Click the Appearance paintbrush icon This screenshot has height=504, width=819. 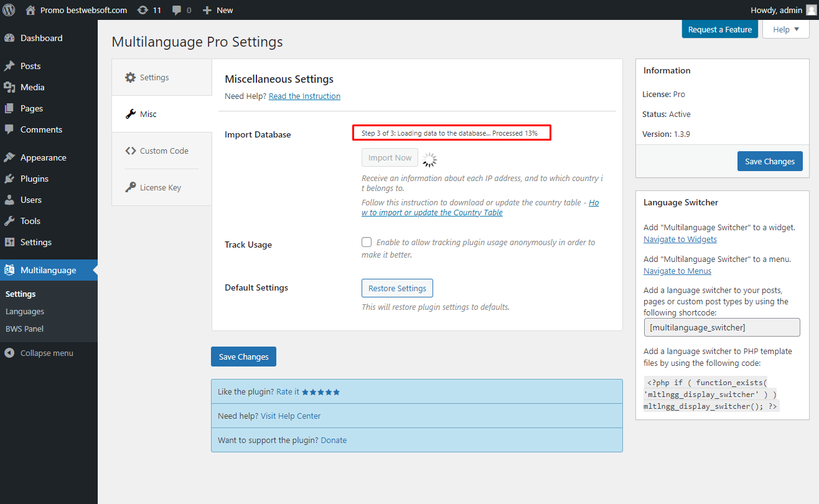[x=9, y=157]
